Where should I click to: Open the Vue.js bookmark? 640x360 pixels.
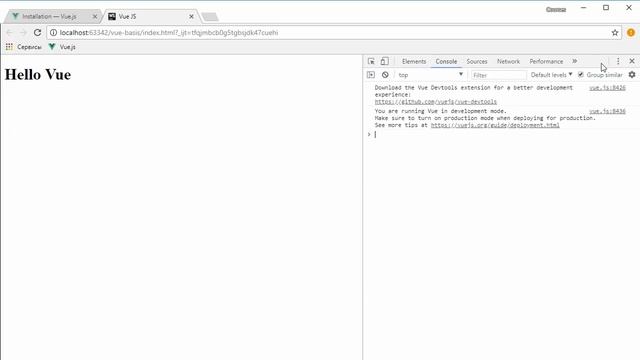62,47
